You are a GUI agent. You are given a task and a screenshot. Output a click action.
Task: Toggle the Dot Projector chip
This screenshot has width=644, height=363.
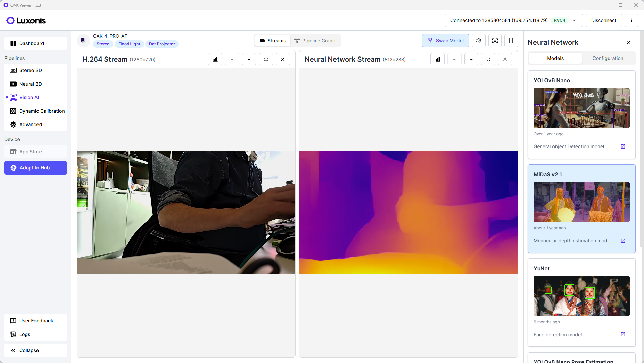click(162, 44)
